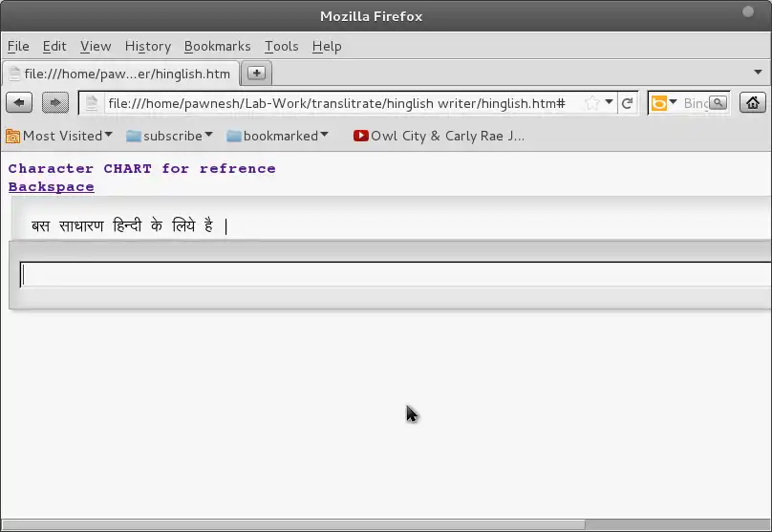Click the Hindi output text line

[x=129, y=226]
